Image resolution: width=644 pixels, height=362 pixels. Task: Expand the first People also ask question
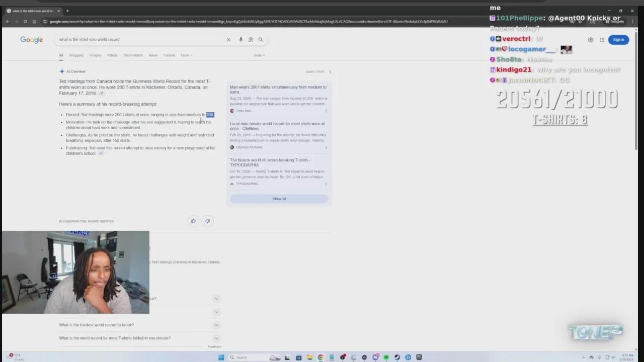coord(216,299)
